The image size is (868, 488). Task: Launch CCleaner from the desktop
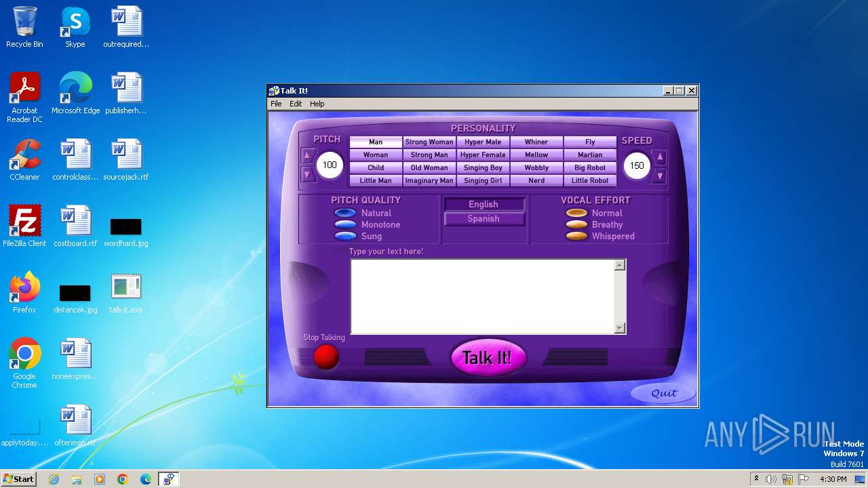(x=24, y=160)
